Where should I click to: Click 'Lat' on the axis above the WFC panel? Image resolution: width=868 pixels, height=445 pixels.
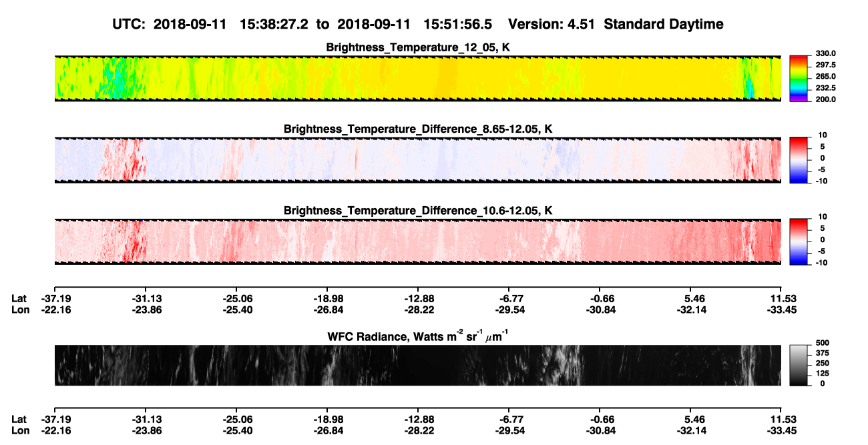click(x=19, y=298)
